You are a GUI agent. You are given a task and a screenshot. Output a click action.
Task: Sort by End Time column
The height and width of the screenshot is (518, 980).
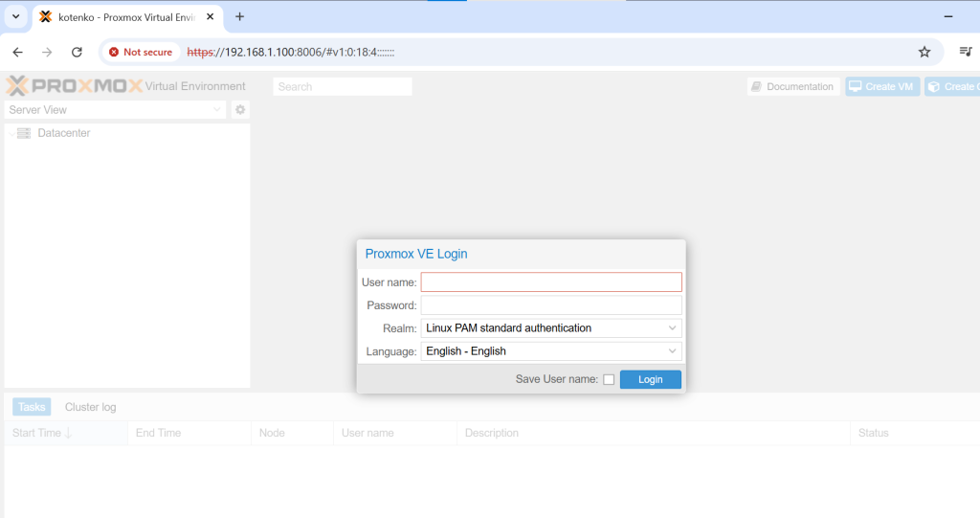tap(189, 433)
